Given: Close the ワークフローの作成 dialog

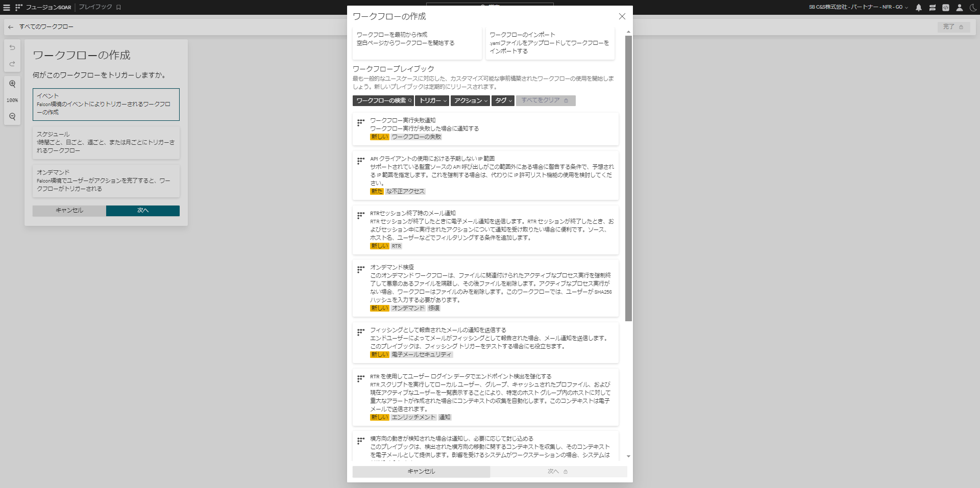Looking at the screenshot, I should click(622, 16).
